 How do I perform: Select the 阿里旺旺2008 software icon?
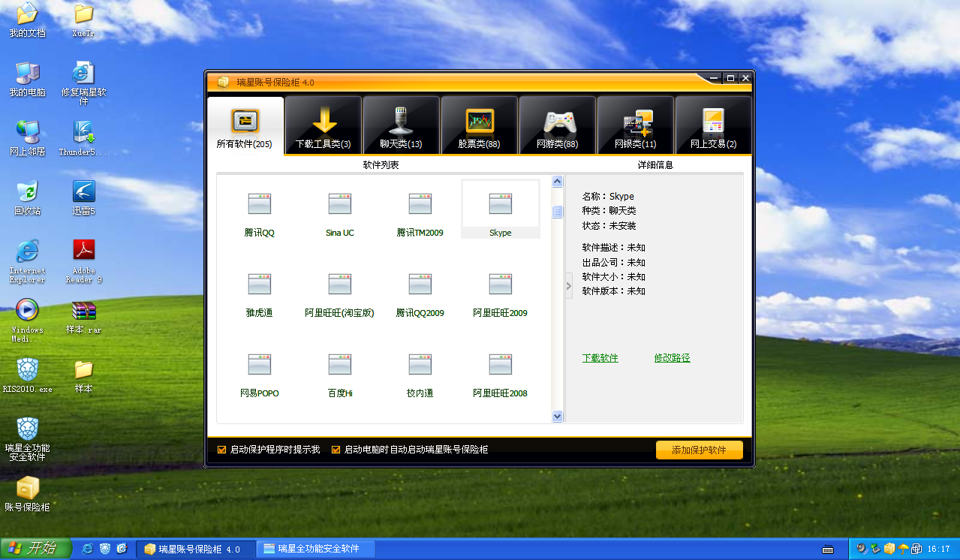[500, 364]
